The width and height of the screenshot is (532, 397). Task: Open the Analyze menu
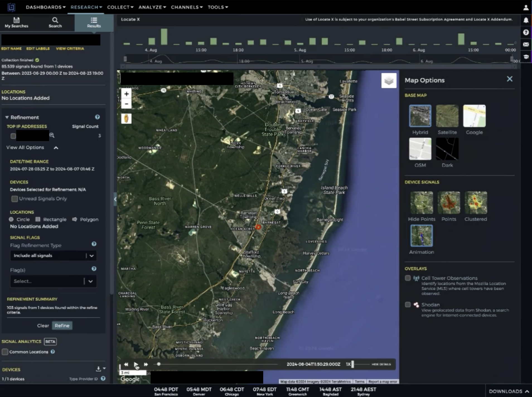152,7
